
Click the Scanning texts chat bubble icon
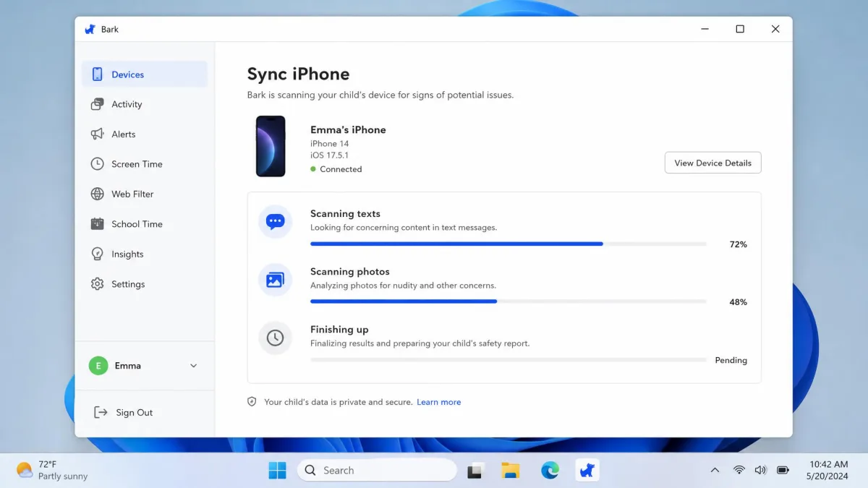click(275, 222)
